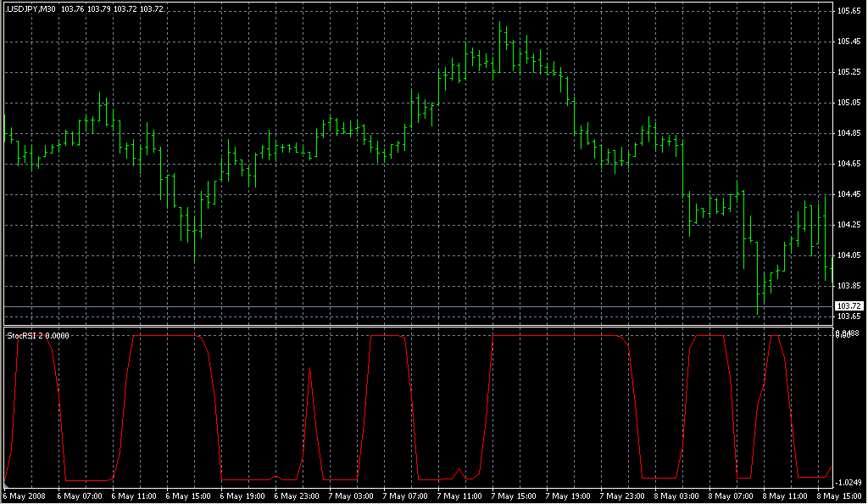Viewport: 868px width, 504px height.
Task: Click the 105.05 price scale value
Action: tap(849, 103)
